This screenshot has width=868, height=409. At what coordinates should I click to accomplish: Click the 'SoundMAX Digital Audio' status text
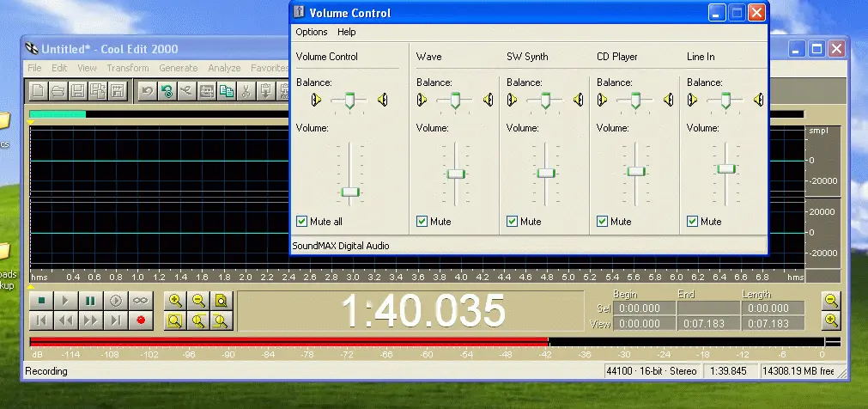341,246
